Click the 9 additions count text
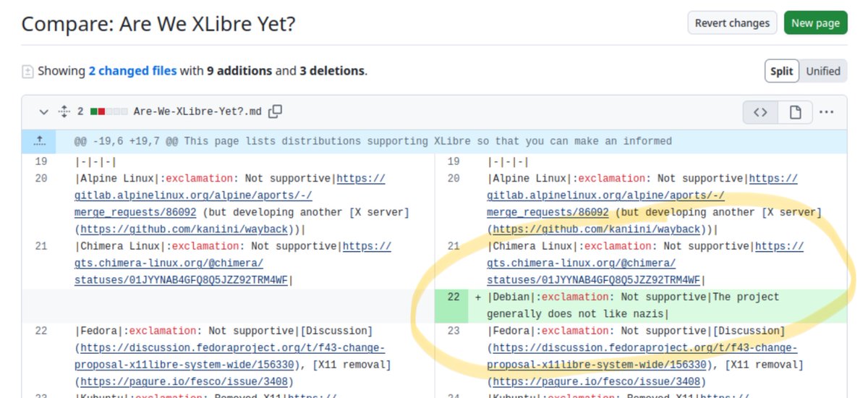The height and width of the screenshot is (398, 868). (239, 71)
